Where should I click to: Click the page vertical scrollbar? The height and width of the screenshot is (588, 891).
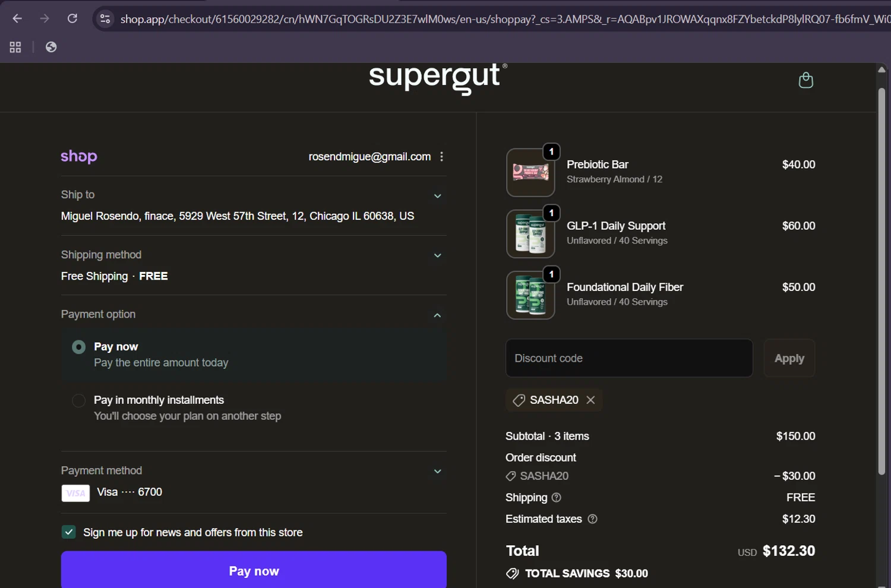point(881,282)
